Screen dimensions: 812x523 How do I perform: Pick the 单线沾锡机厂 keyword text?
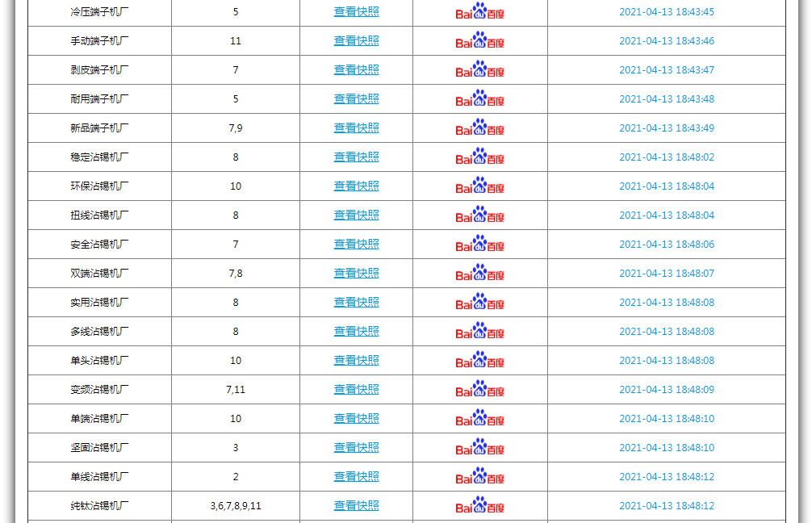pos(99,476)
